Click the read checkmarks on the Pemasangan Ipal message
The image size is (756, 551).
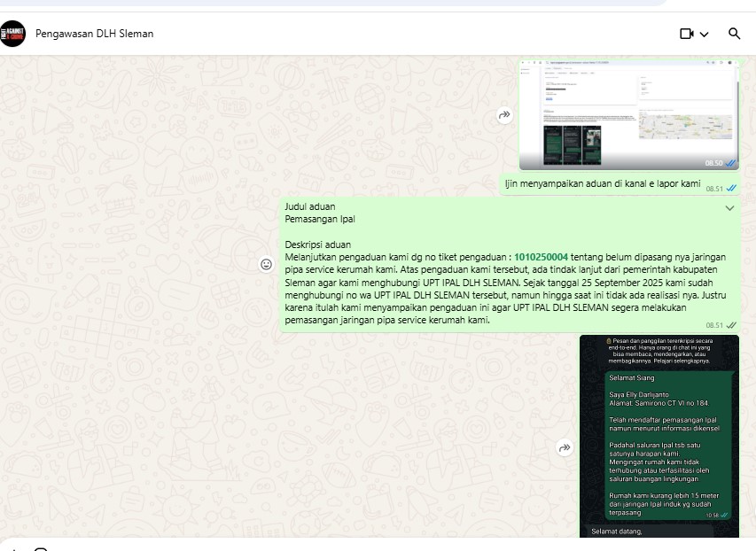(732, 325)
